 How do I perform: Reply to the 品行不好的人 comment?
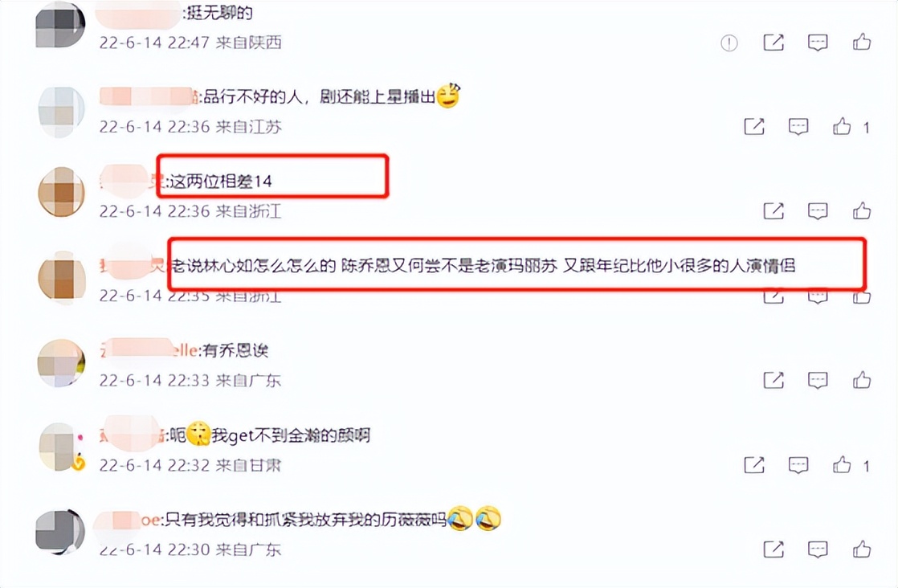798,127
